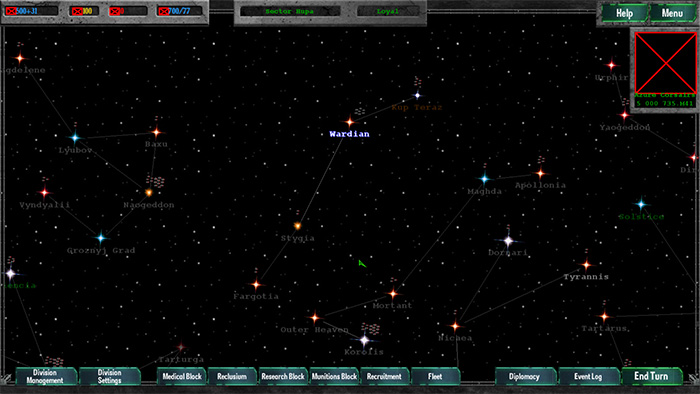Open the Reclusium screen
Image resolution: width=700 pixels, height=394 pixels.
point(232,377)
